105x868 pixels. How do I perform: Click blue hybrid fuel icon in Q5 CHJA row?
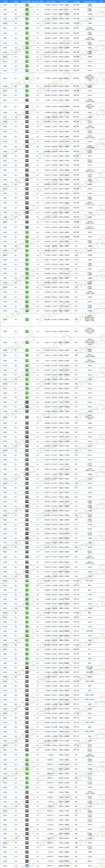tap(27, 866)
